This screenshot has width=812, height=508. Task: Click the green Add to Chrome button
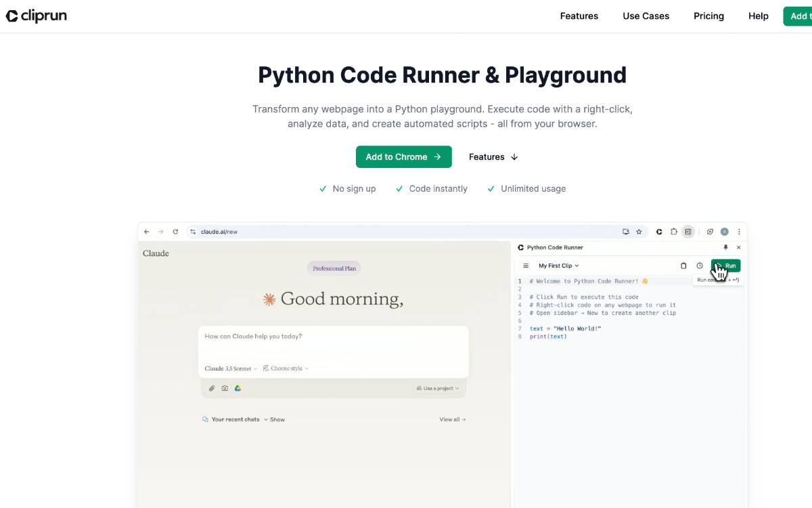tap(403, 157)
